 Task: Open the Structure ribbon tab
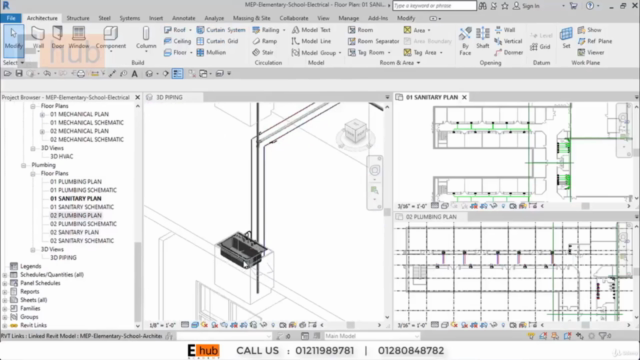[78, 18]
